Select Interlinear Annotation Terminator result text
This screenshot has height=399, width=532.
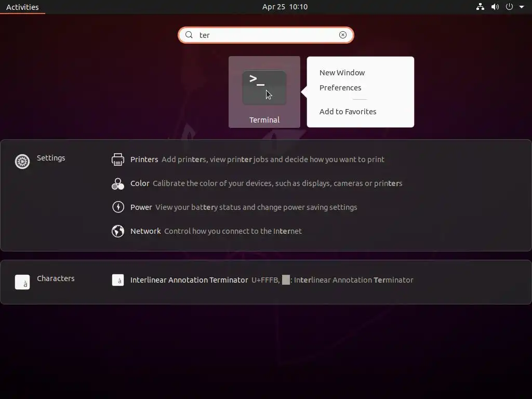(x=189, y=280)
